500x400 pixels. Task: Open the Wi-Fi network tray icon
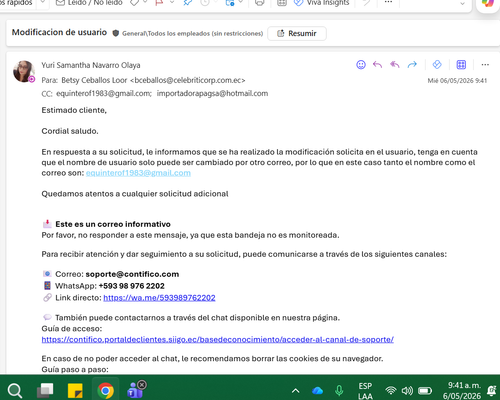pyautogui.click(x=391, y=390)
